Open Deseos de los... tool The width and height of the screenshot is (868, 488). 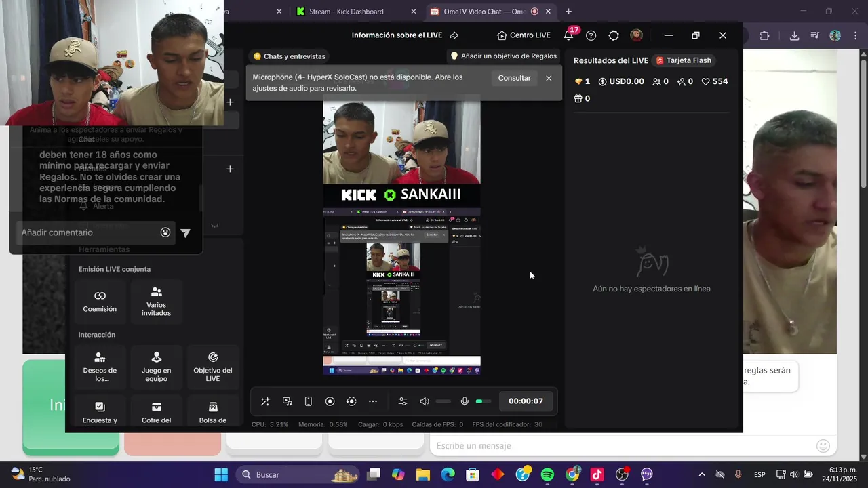[100, 367]
